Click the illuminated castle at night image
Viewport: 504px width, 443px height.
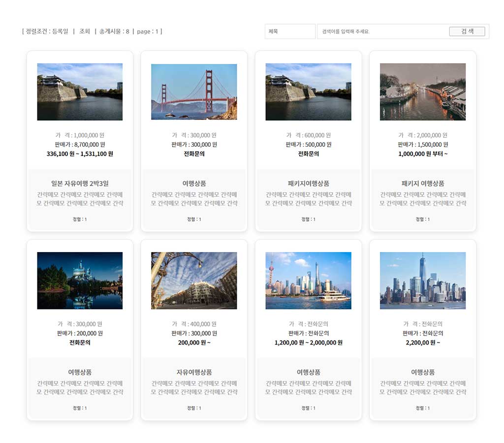click(80, 281)
